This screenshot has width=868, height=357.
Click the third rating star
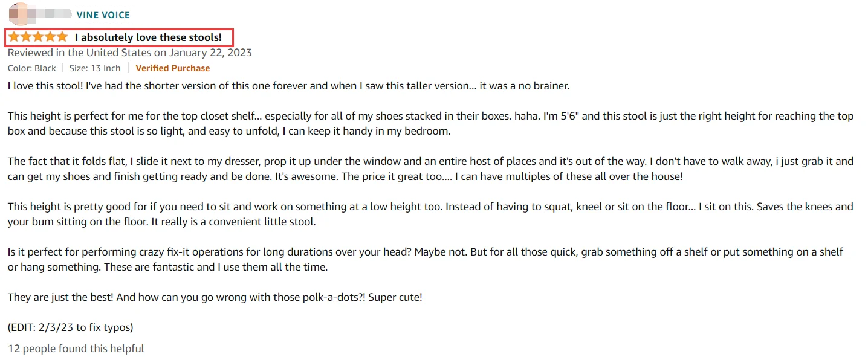(x=38, y=37)
